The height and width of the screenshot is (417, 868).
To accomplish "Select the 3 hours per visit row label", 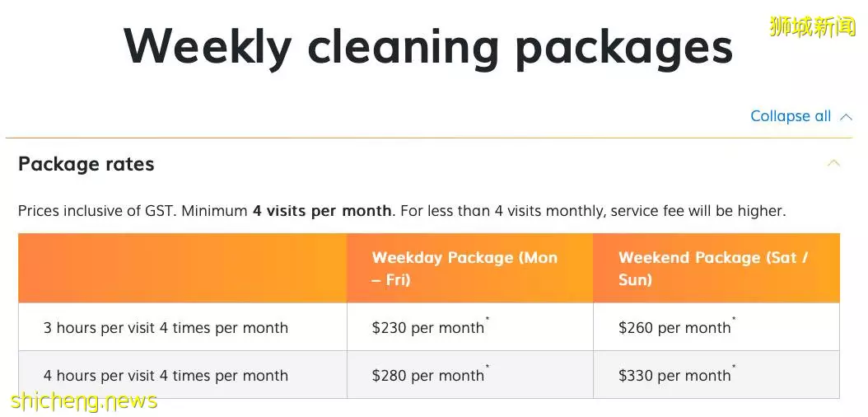I will tap(166, 328).
